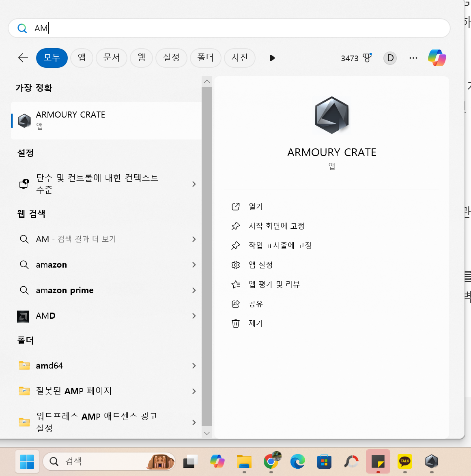Select the 웹 filter tab
The image size is (471, 476).
pyautogui.click(x=141, y=58)
